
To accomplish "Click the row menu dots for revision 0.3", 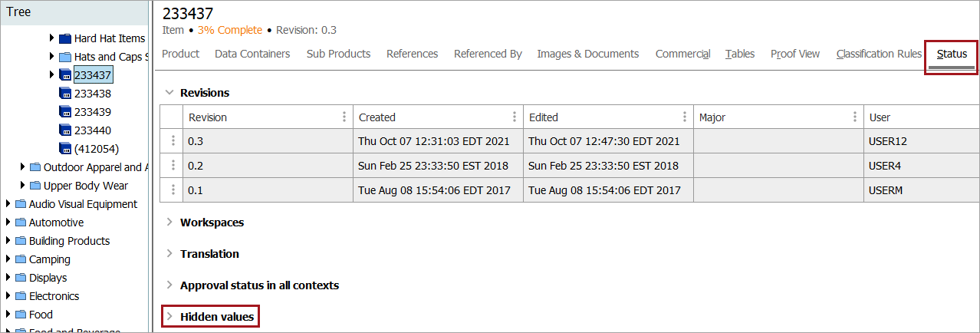I will point(173,141).
